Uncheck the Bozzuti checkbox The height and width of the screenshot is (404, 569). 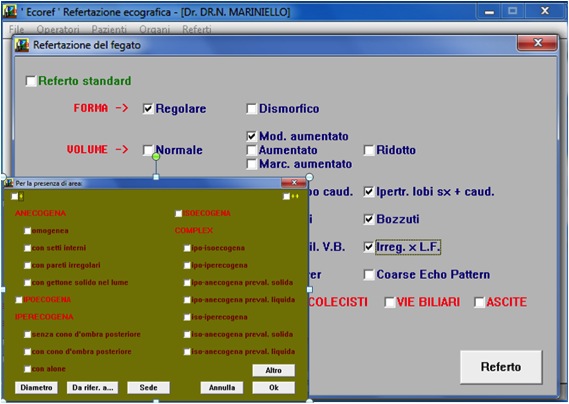click(x=369, y=219)
